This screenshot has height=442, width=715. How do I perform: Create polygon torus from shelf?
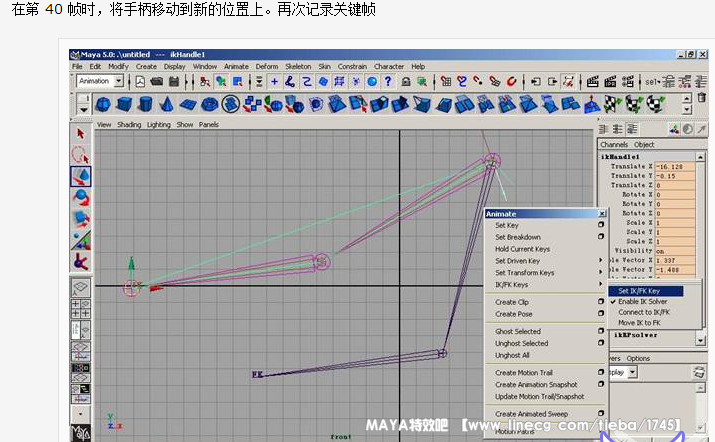pos(209,104)
